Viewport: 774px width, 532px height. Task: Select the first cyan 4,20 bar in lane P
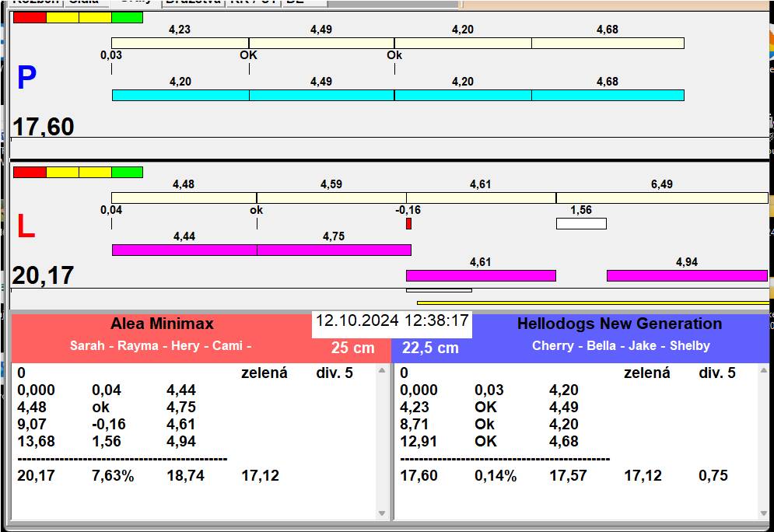tap(180, 95)
